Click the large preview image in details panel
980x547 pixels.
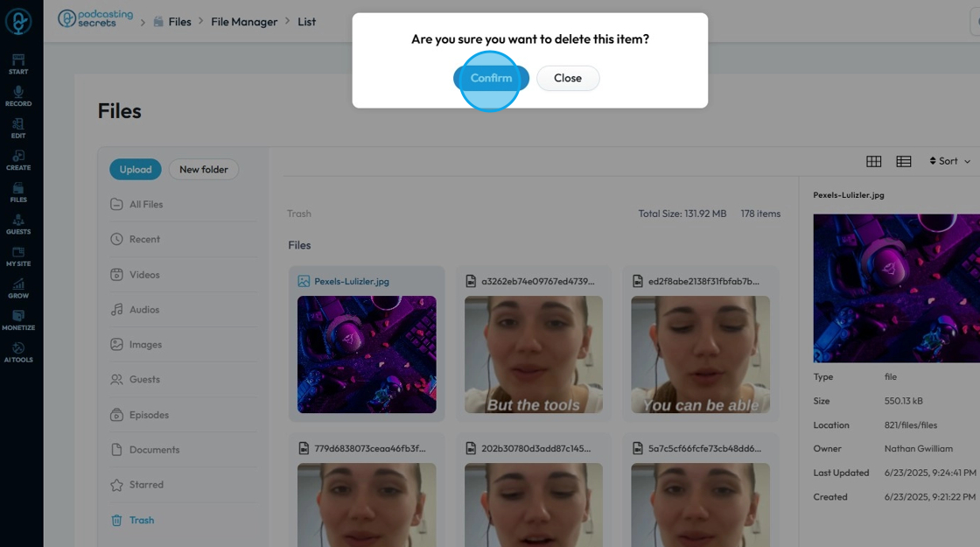tap(896, 288)
